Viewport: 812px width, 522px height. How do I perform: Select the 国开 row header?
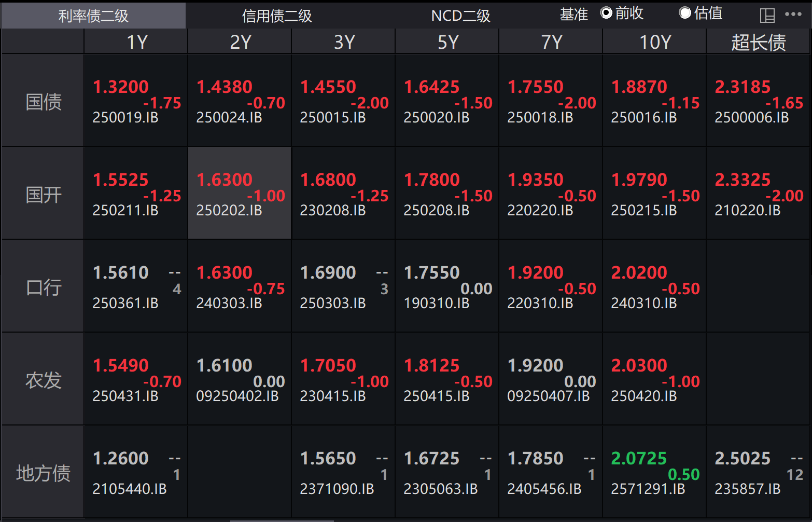pos(44,195)
